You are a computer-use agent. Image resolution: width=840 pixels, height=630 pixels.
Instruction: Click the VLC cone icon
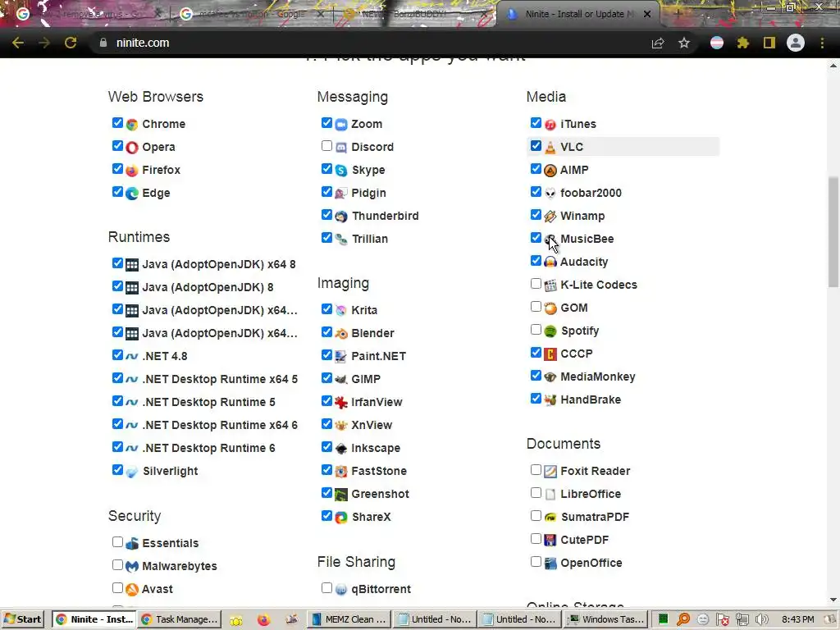click(550, 148)
